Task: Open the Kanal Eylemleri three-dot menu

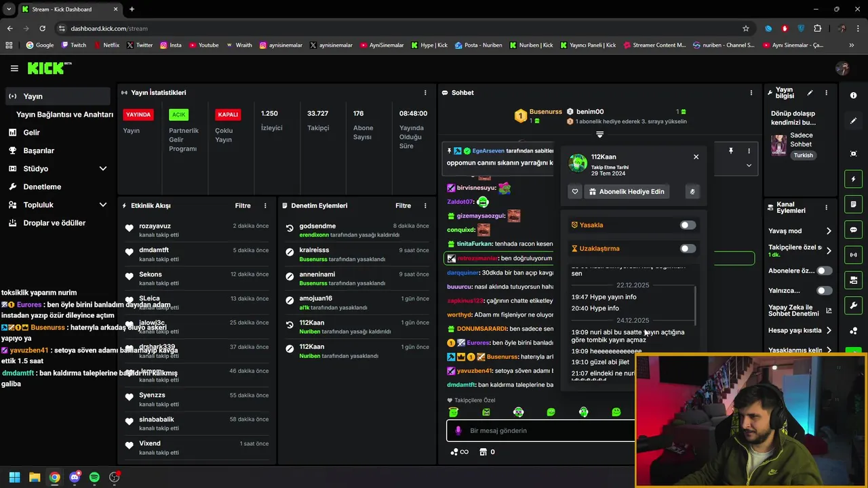Action: pos(826,207)
